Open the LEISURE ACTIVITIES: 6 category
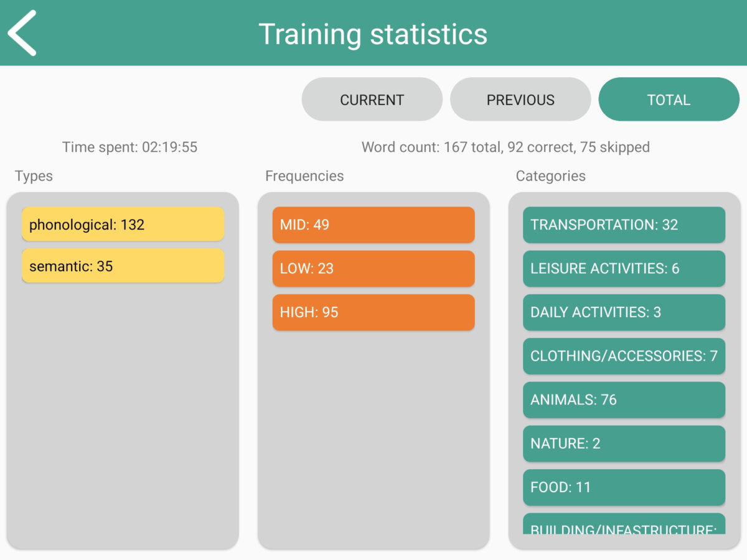 tap(624, 269)
